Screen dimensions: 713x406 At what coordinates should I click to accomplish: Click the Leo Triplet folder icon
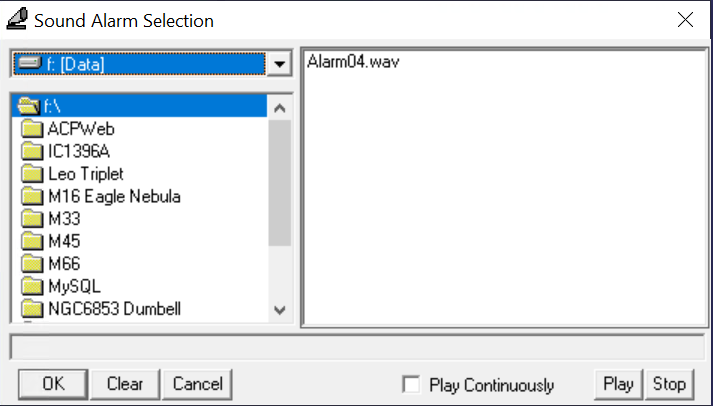(32, 174)
